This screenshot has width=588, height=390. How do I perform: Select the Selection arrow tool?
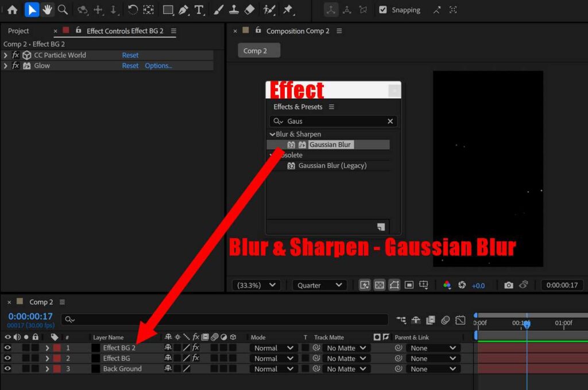click(32, 10)
